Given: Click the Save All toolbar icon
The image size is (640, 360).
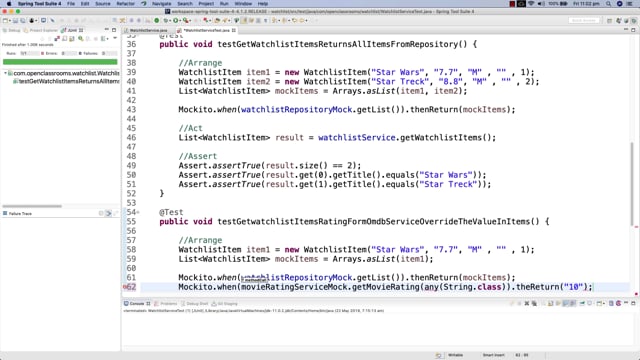Looking at the screenshot, I should click(x=23, y=20).
